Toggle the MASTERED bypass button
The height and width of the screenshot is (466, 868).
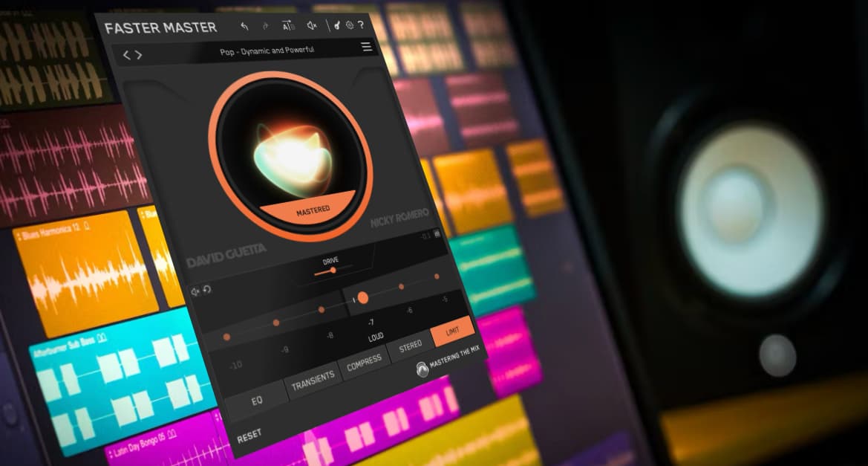coord(313,210)
